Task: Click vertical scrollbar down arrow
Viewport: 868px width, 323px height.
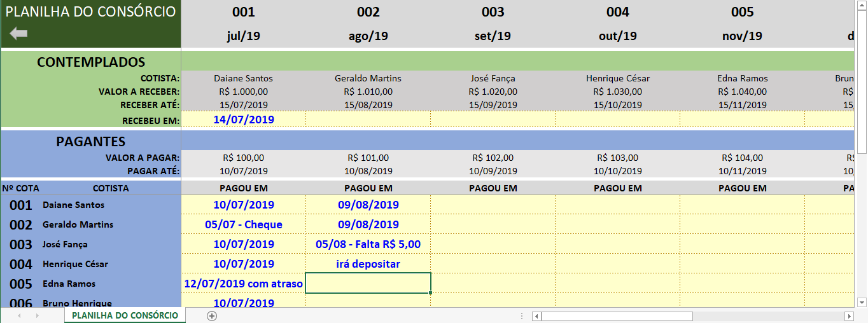Action: point(862,302)
